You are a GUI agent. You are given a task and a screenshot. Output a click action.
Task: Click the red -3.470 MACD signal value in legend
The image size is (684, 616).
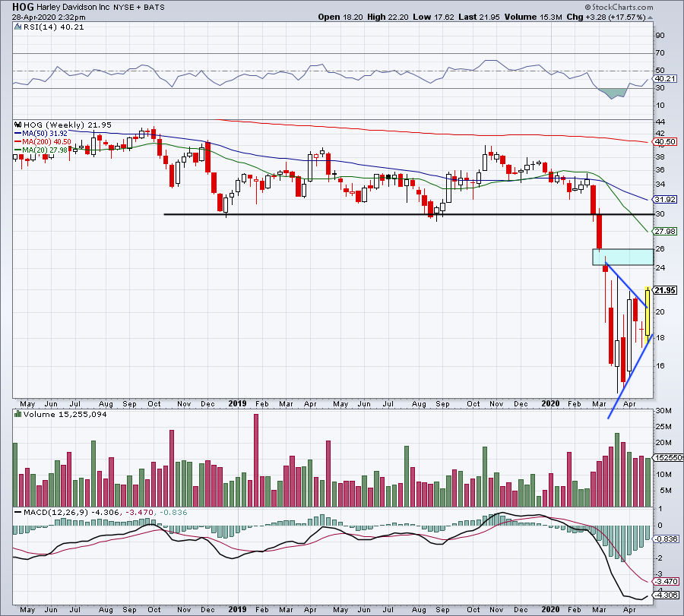[140, 512]
